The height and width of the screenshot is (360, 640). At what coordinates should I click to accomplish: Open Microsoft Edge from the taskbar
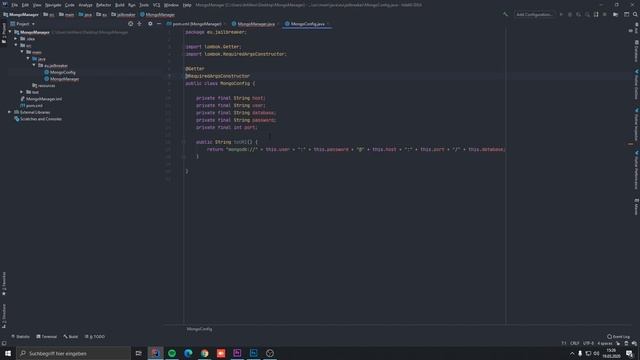pyautogui.click(x=188, y=353)
